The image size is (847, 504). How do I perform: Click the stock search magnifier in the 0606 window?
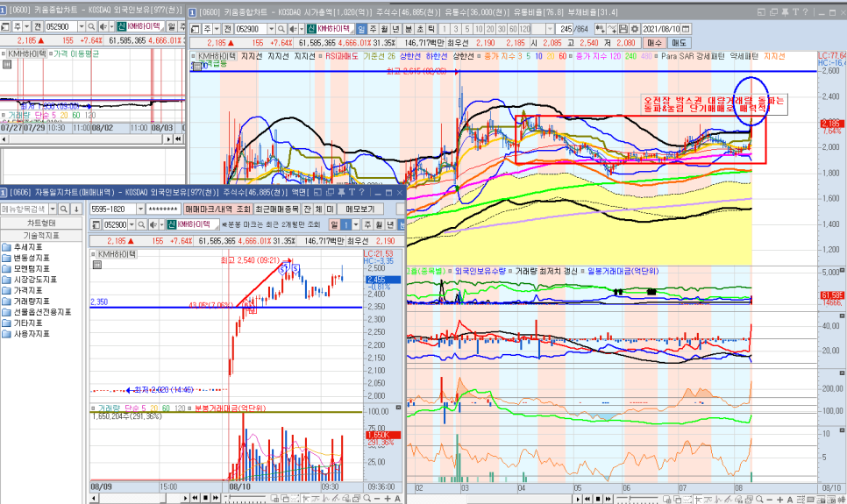[141, 224]
